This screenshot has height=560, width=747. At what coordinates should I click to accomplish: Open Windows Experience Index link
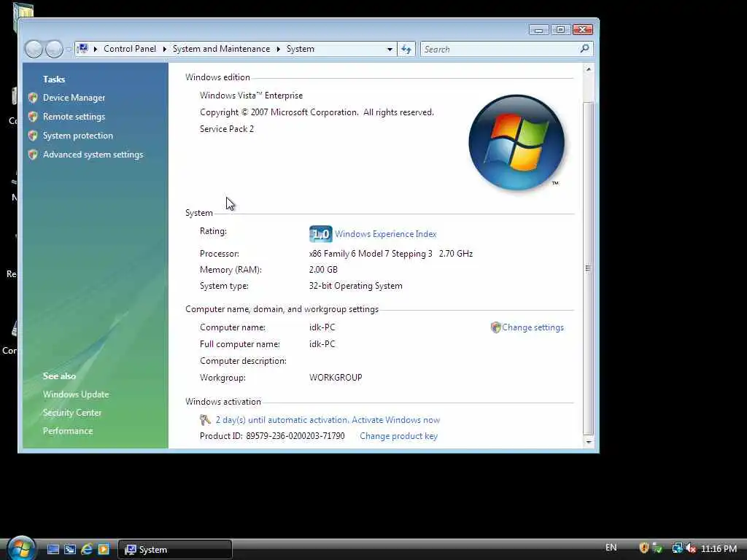tap(385, 234)
